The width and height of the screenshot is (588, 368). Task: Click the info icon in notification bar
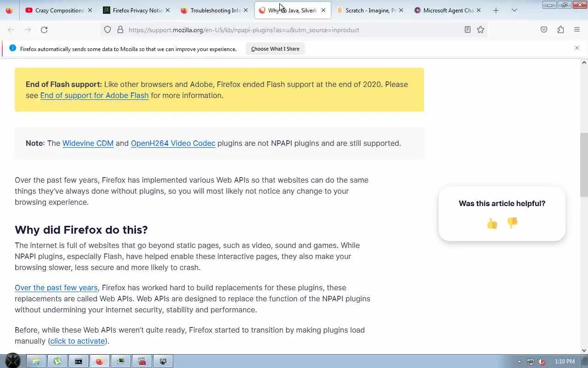pyautogui.click(x=12, y=48)
